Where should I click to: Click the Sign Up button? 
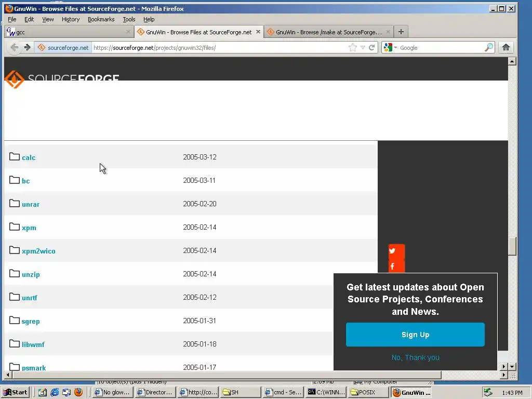pos(415,335)
